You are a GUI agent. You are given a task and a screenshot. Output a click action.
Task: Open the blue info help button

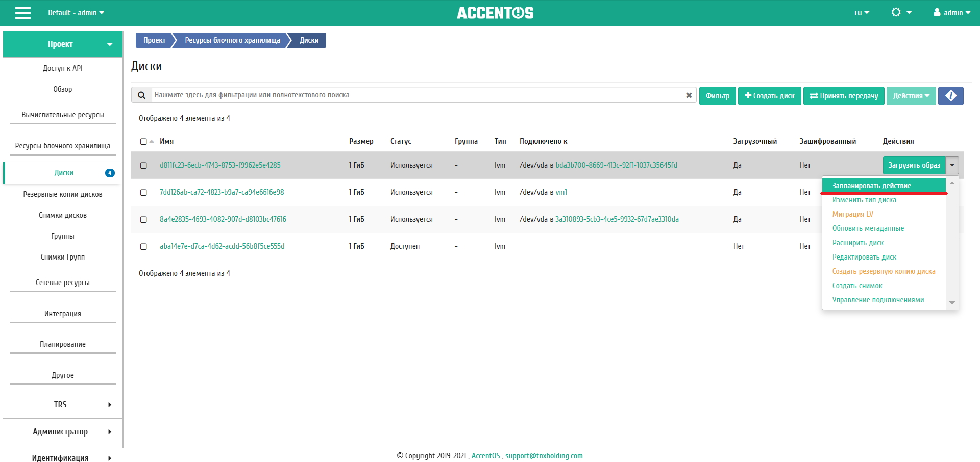tap(950, 96)
